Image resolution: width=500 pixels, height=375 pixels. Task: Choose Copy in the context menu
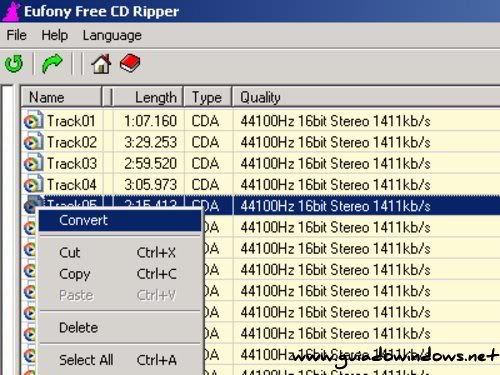[120, 274]
